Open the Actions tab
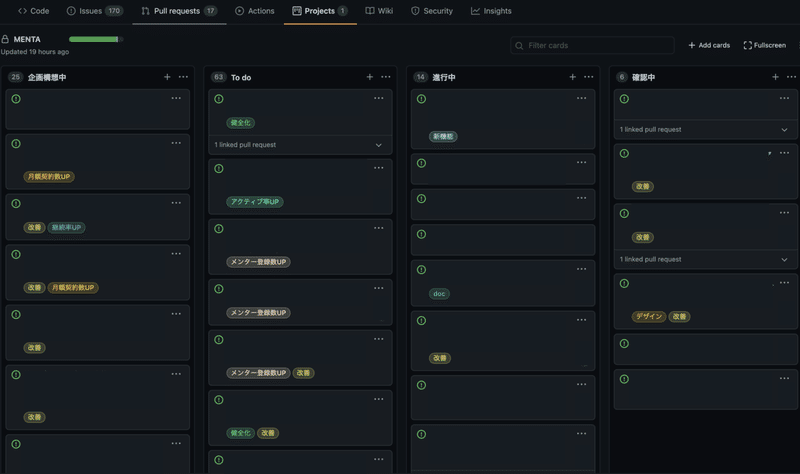 (x=255, y=11)
